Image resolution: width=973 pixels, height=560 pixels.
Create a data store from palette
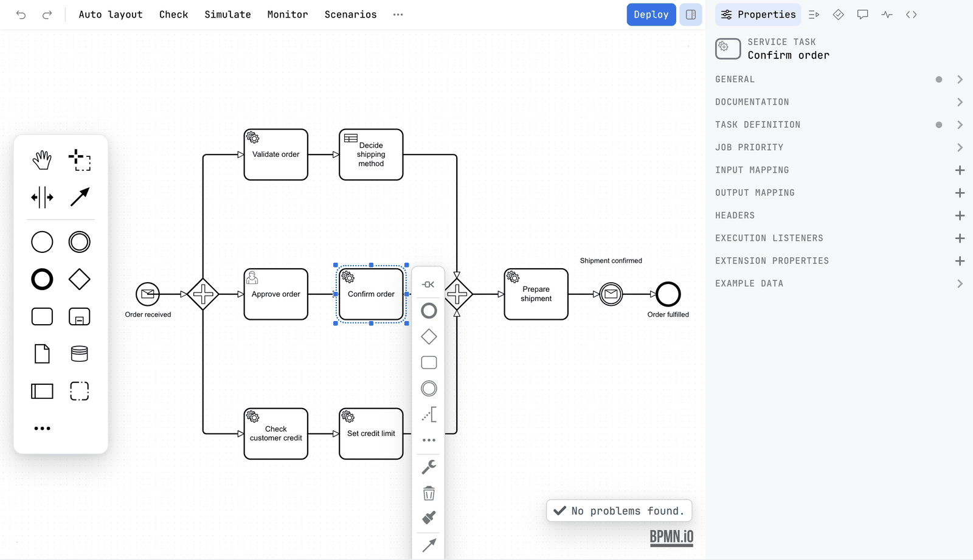click(80, 354)
